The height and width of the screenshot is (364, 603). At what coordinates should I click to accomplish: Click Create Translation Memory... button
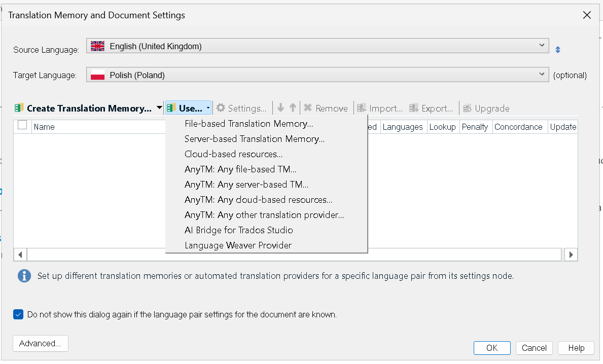click(x=89, y=108)
